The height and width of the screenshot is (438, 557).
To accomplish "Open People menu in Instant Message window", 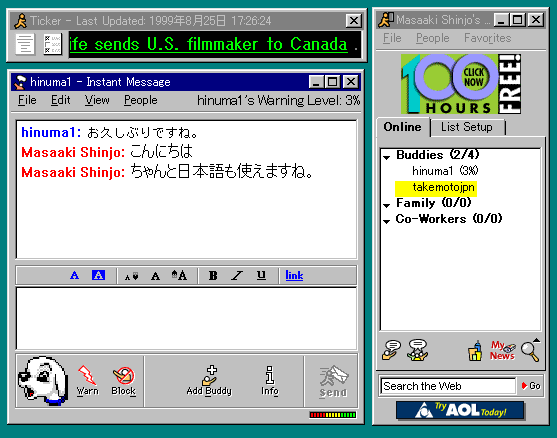I will [x=141, y=101].
